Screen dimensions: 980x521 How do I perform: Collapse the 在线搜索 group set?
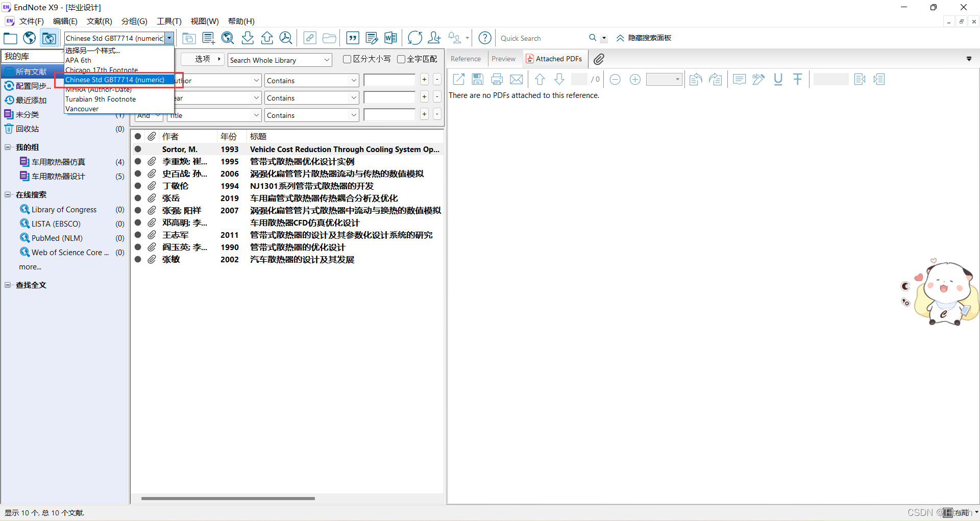point(8,194)
